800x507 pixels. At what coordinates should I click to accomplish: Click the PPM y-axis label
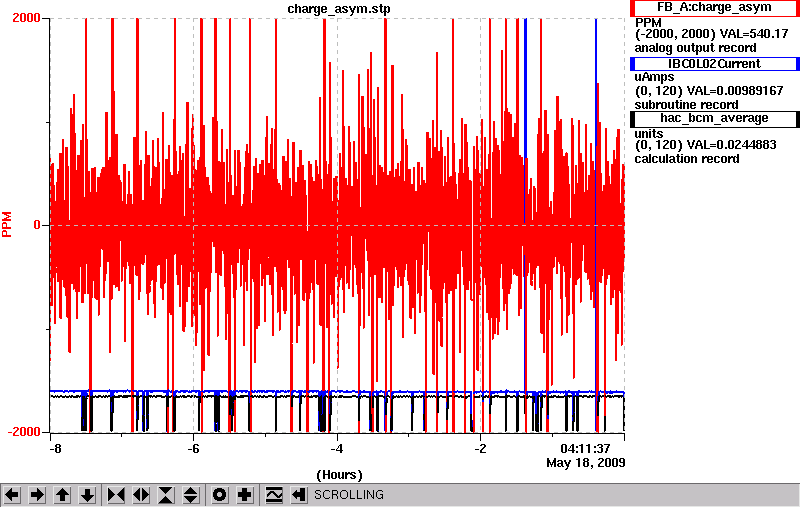coord(7,225)
